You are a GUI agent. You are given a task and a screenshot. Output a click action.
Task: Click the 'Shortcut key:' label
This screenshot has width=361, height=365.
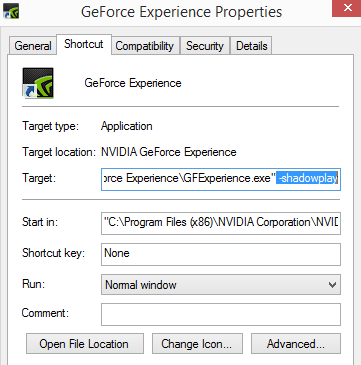53,253
